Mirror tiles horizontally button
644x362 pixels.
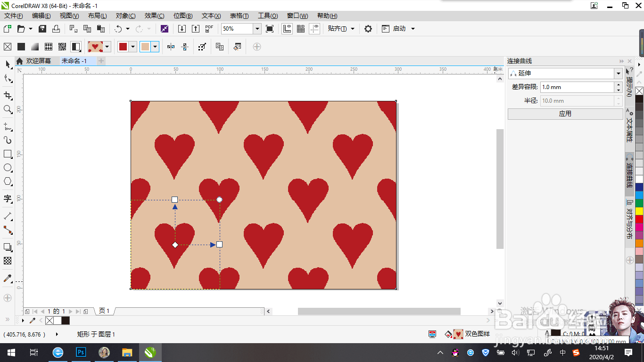[x=171, y=47]
